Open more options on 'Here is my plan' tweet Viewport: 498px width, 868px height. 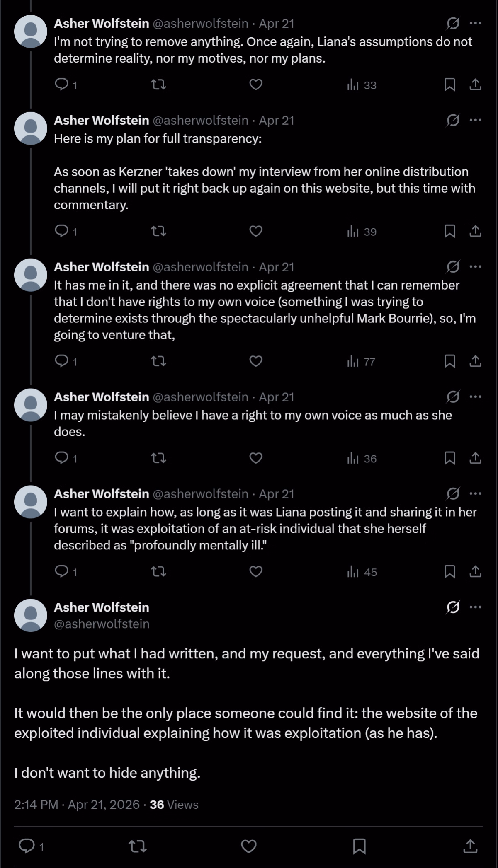475,120
